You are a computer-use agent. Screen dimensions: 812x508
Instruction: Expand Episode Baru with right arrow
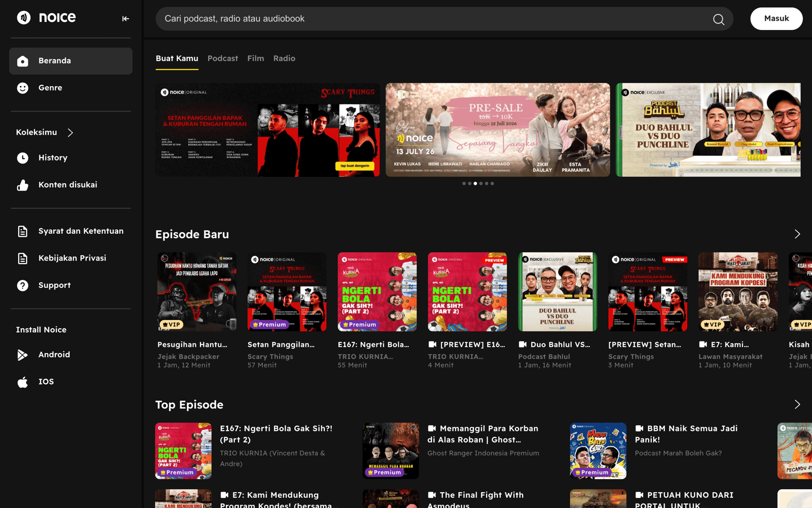(797, 234)
